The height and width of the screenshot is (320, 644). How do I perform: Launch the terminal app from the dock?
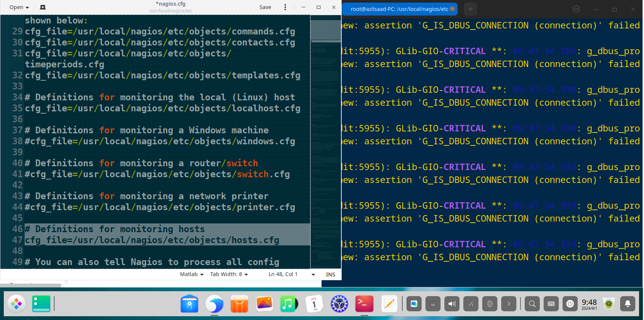point(364,304)
